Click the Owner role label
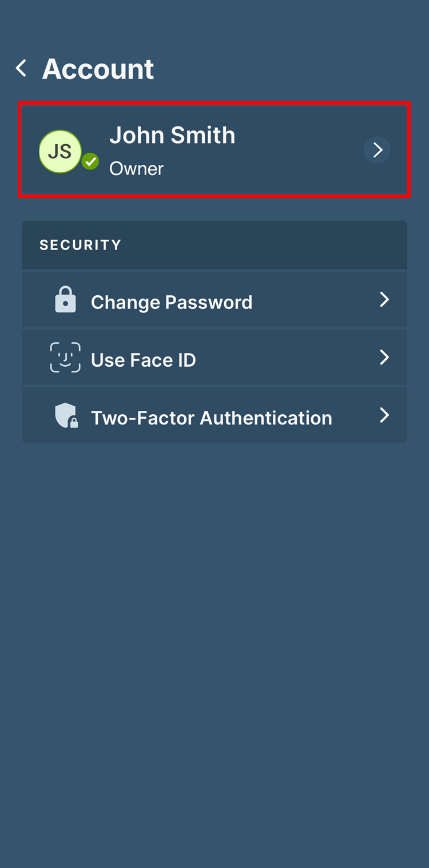This screenshot has width=429, height=868. pos(136,169)
